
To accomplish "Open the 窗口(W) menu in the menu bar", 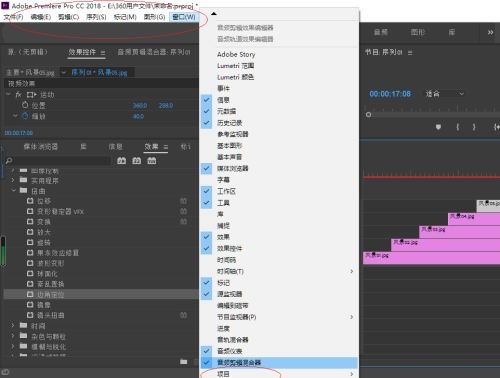I will (184, 17).
